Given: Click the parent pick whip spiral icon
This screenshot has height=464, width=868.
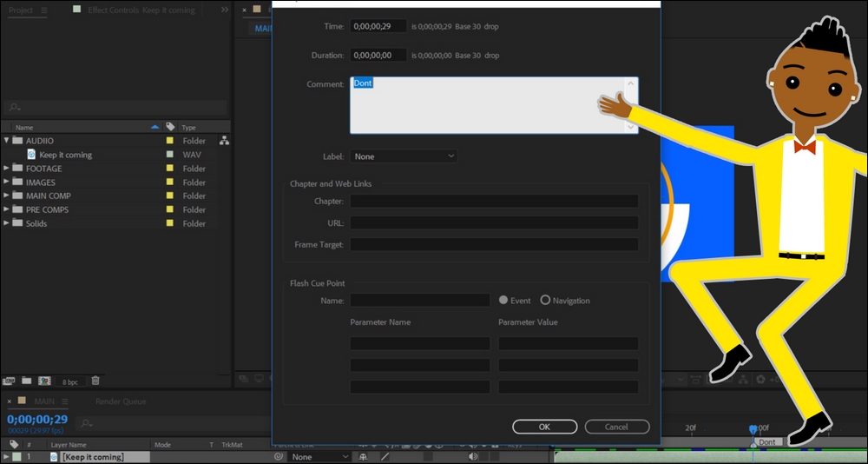Looking at the screenshot, I should coord(279,457).
